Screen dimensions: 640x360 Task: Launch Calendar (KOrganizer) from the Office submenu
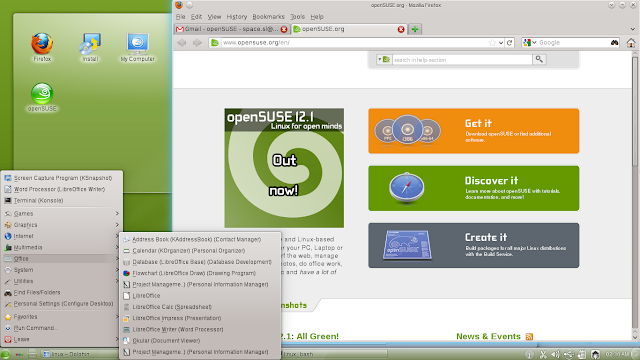point(200,251)
